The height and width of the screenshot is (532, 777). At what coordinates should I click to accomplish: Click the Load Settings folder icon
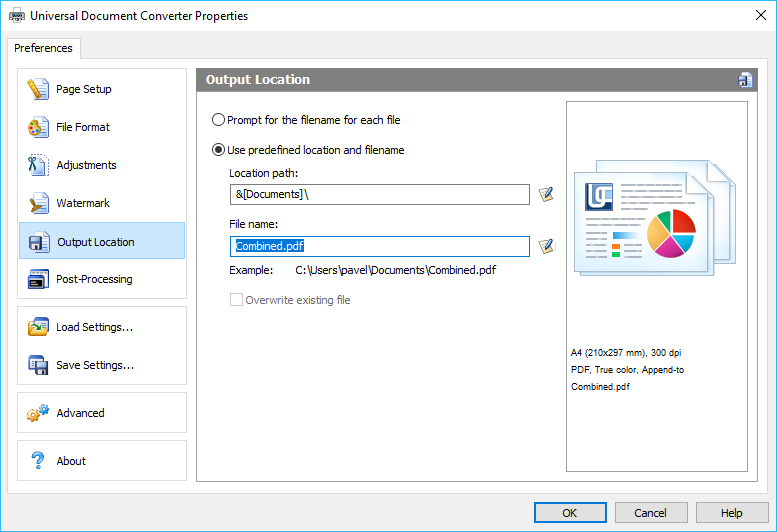click(x=39, y=327)
